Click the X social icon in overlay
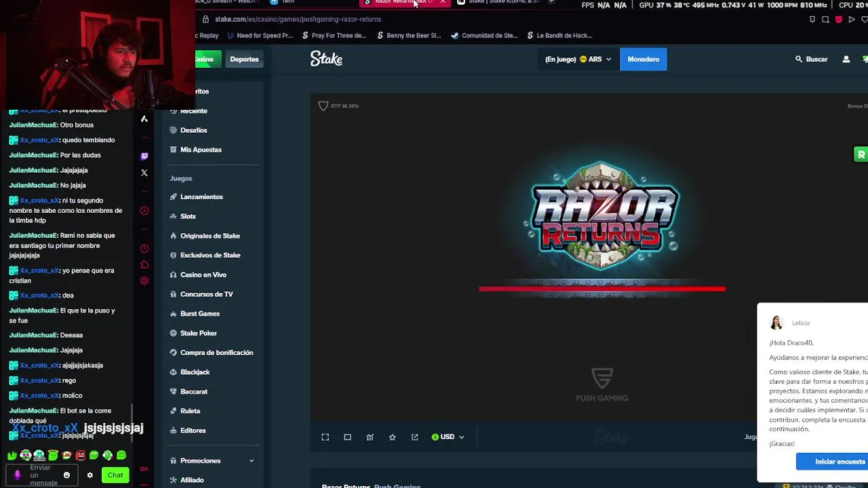 click(x=144, y=173)
